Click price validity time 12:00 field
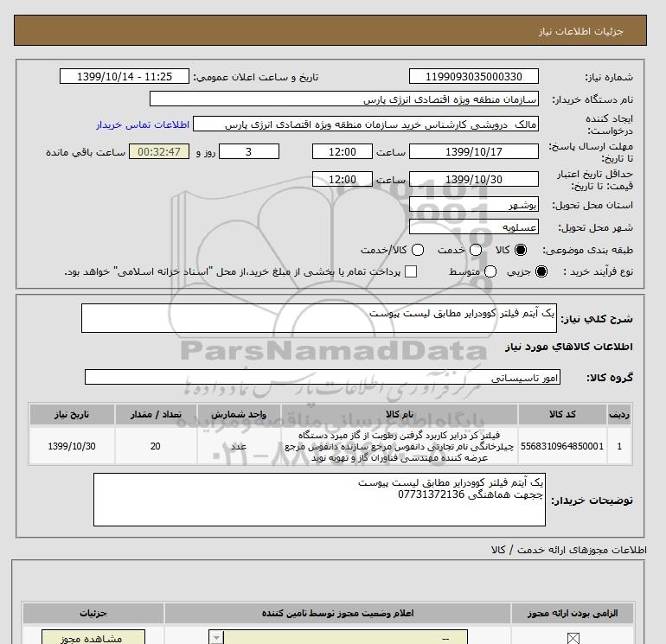This screenshot has height=644, width=666. [x=343, y=179]
